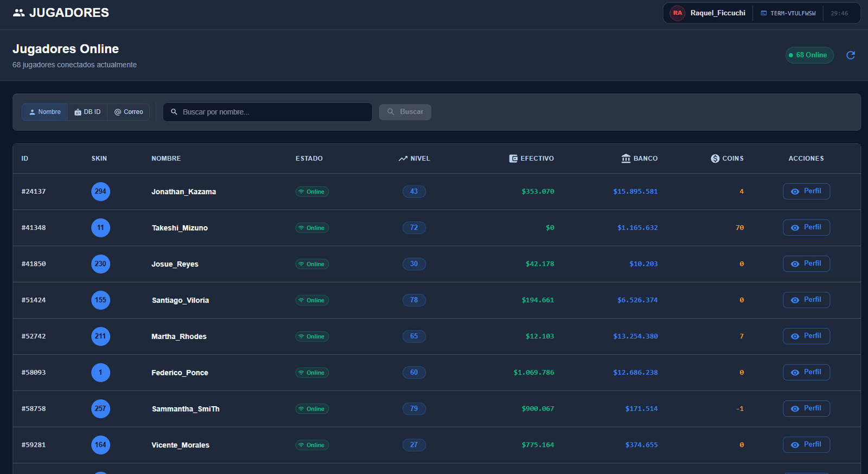Click Online status badge of Santiago_Viloria
Viewport: 868px width, 474px height.
tap(312, 300)
